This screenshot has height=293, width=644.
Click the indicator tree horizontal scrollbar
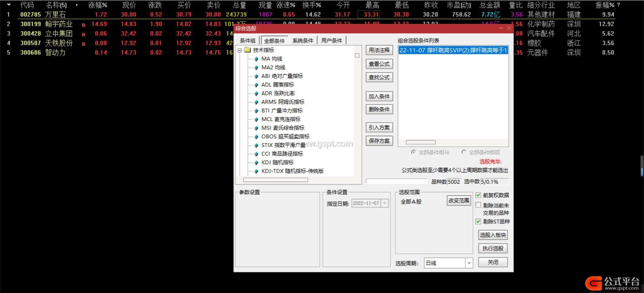click(275, 180)
